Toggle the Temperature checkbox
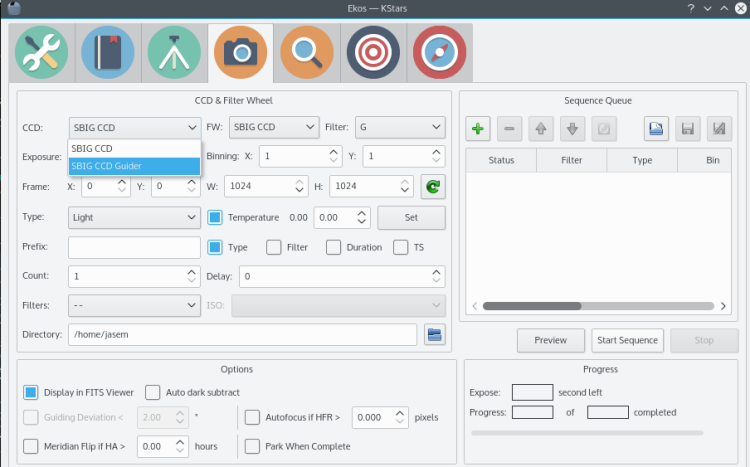The width and height of the screenshot is (750, 467). pyautogui.click(x=215, y=218)
